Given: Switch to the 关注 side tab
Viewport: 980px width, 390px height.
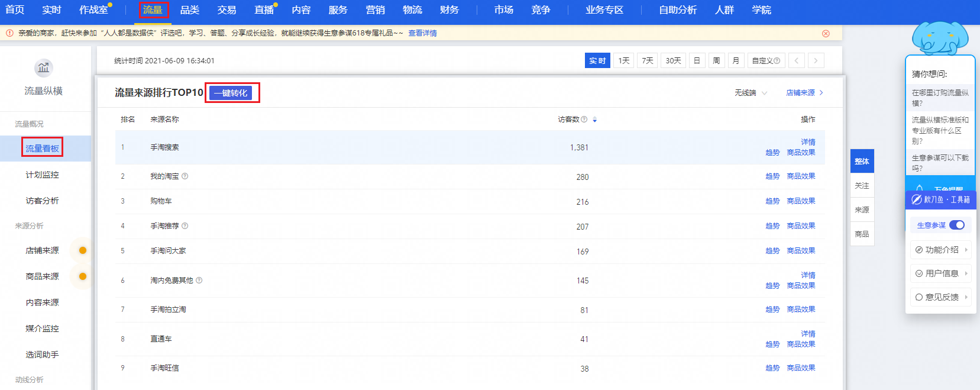Looking at the screenshot, I should pyautogui.click(x=862, y=186).
